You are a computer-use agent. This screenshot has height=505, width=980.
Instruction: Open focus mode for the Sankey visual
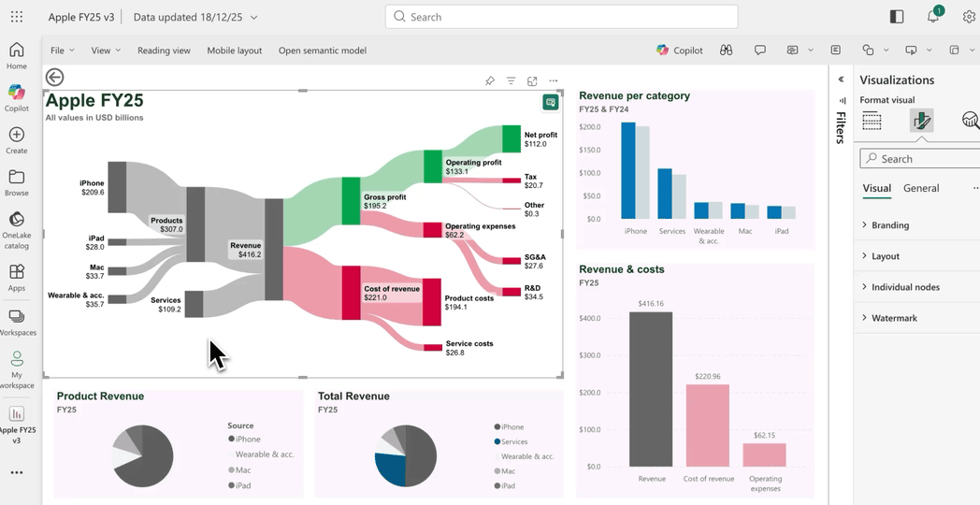(532, 81)
